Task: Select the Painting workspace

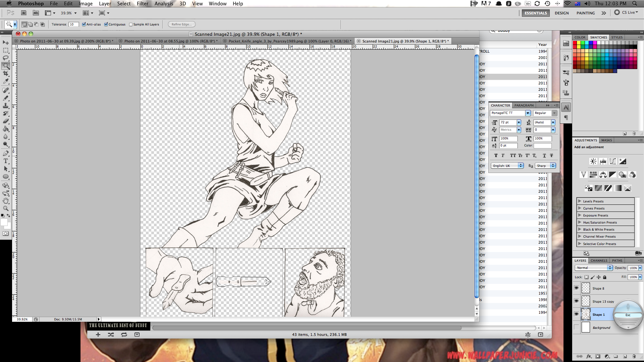Action: (586, 13)
